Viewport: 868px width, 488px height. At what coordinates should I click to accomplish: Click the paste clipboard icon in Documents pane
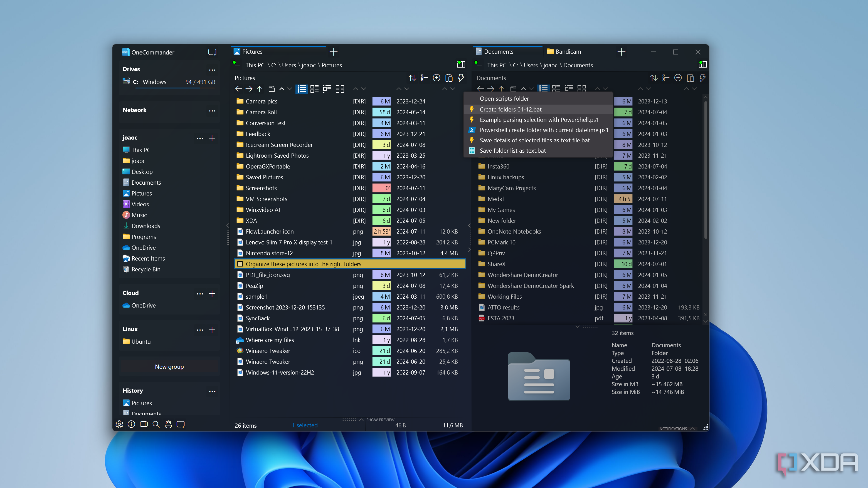pyautogui.click(x=691, y=78)
